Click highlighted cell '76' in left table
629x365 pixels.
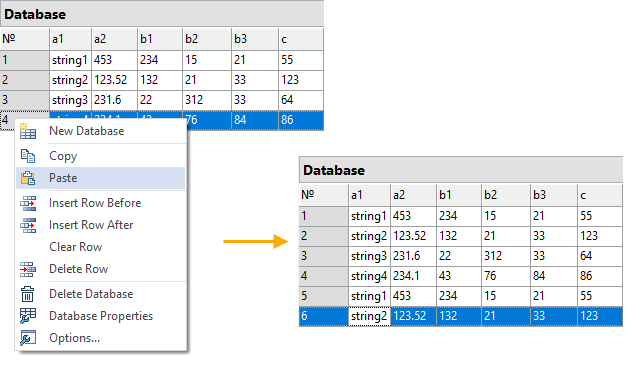(209, 120)
